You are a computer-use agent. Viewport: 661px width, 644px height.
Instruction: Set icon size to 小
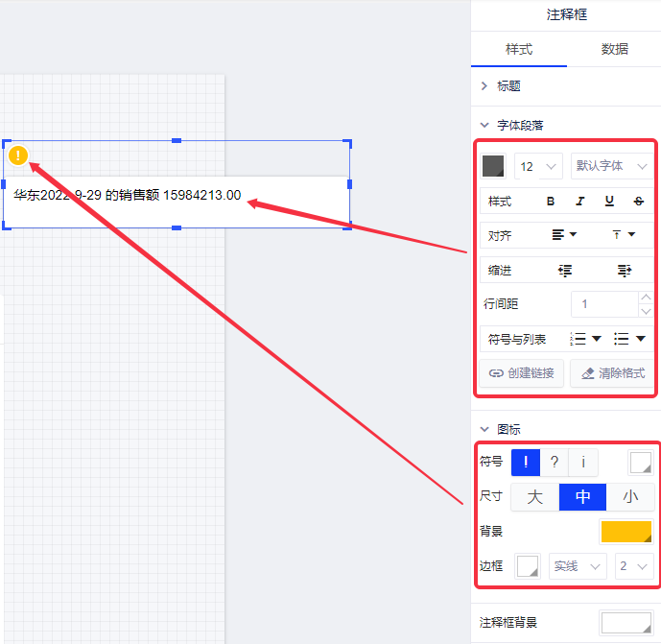629,497
